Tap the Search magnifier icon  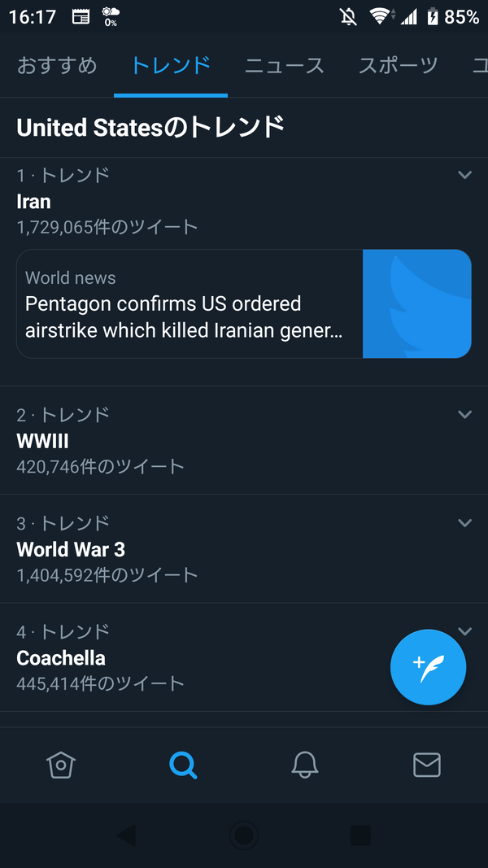point(183,765)
